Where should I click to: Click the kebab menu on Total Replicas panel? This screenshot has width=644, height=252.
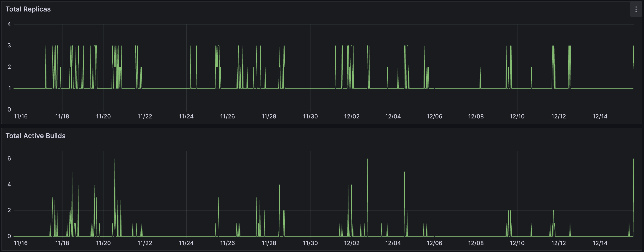[x=636, y=9]
